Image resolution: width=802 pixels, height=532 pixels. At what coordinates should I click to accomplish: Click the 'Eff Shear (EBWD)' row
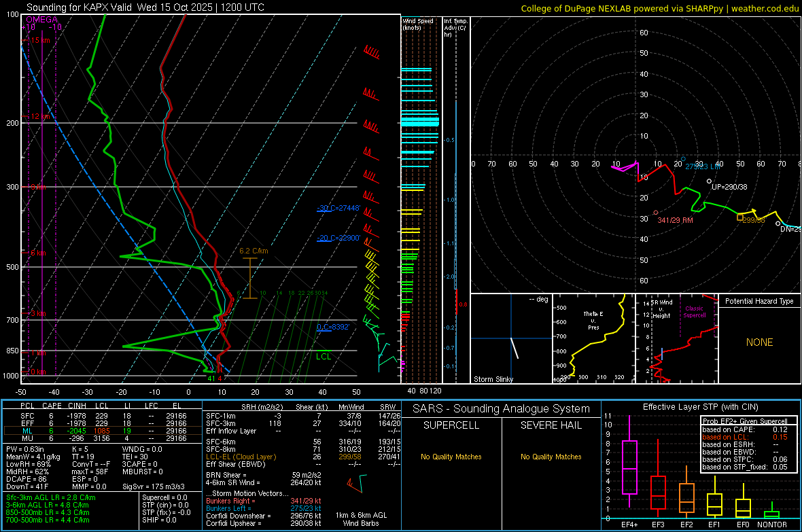coord(303,465)
